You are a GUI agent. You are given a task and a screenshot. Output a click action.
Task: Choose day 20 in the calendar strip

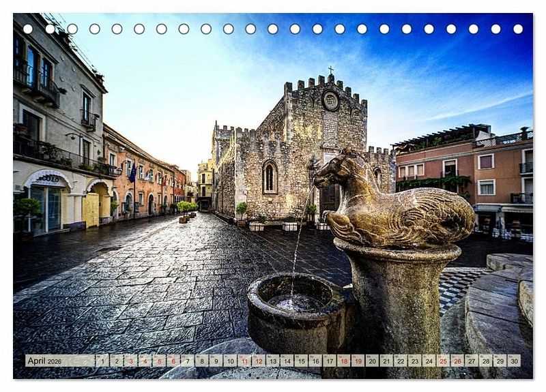coord(372,361)
